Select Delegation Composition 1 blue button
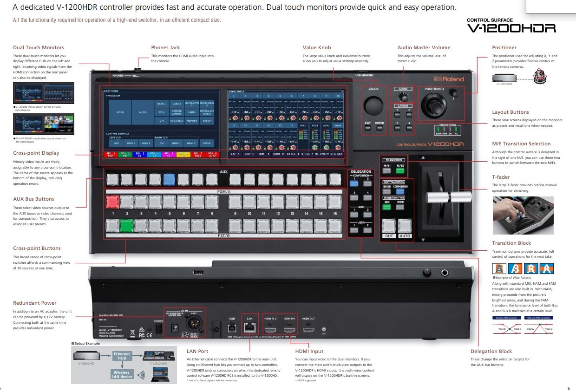Image resolution: width=576 pixels, height=392 pixels. click(355, 184)
